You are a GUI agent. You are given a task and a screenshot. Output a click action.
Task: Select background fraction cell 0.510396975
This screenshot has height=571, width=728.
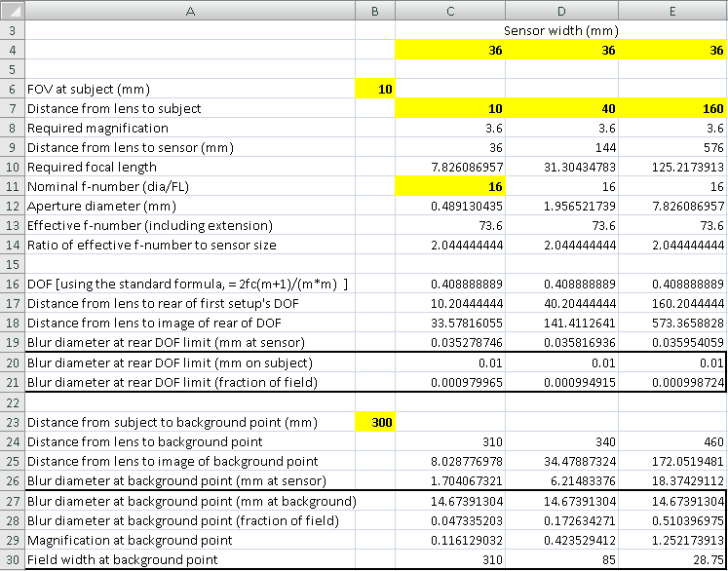tap(672, 520)
